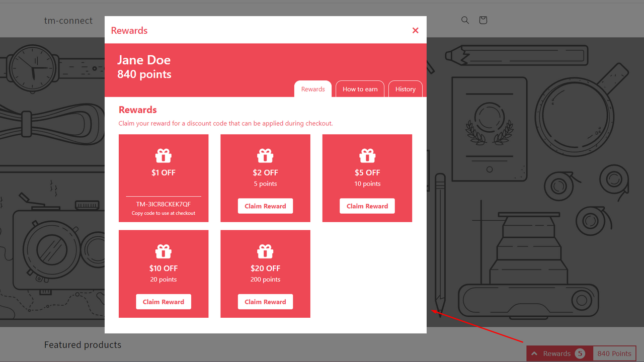Claim the $2 OFF reward
Image resolution: width=644 pixels, height=362 pixels.
coord(265,206)
